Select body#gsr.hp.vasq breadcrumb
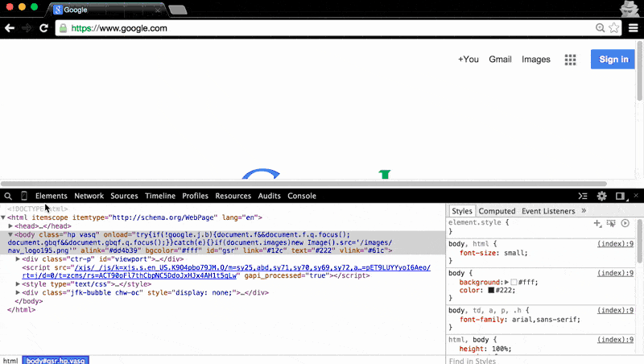 (x=56, y=361)
